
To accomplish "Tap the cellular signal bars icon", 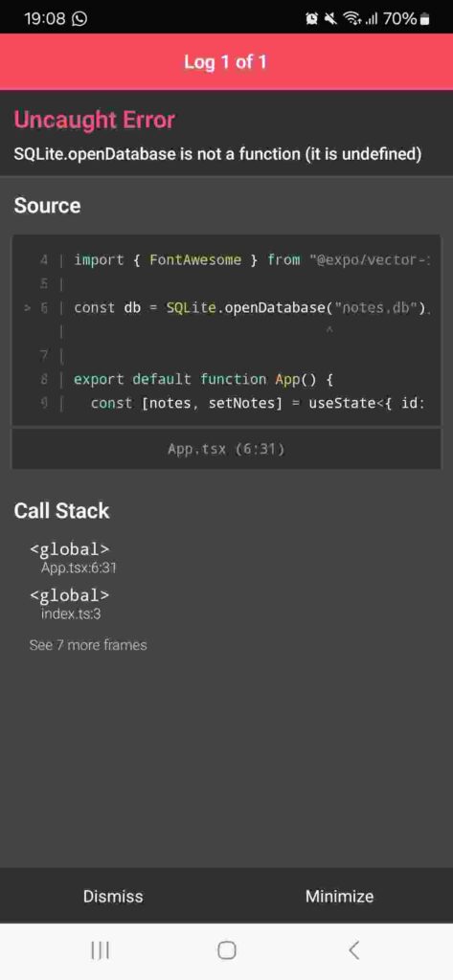I will click(373, 19).
